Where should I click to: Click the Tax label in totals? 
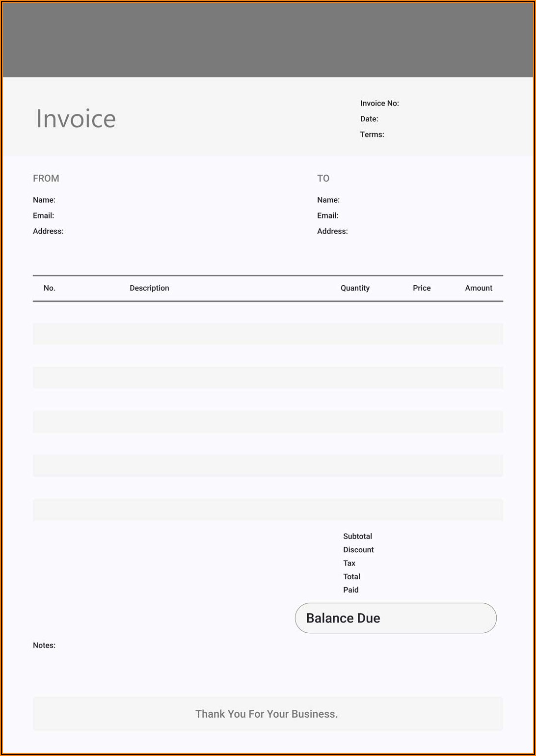(x=349, y=563)
